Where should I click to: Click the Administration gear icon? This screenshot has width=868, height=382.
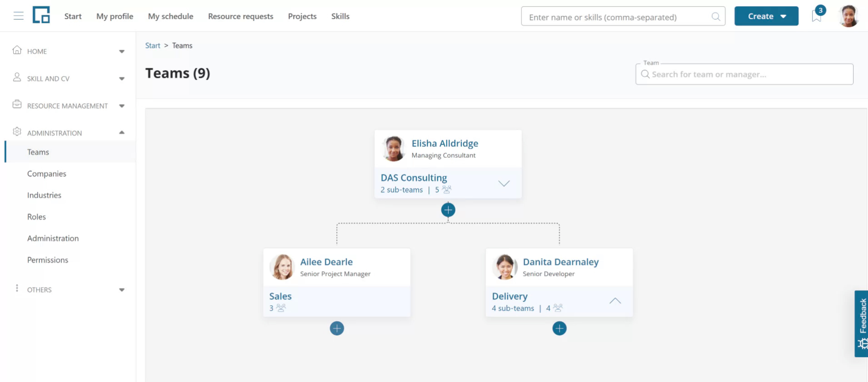point(17,132)
